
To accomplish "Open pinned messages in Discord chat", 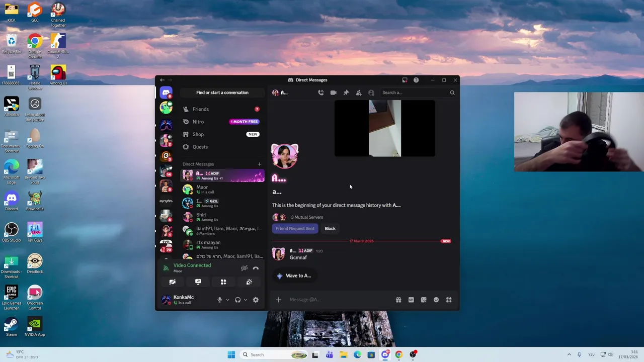I will [346, 93].
